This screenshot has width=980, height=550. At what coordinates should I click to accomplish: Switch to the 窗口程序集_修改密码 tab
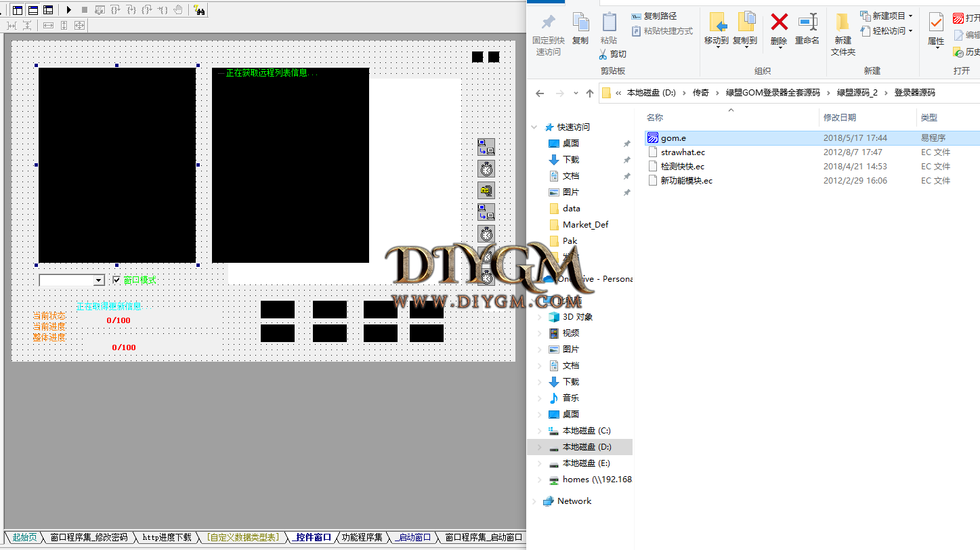point(89,537)
